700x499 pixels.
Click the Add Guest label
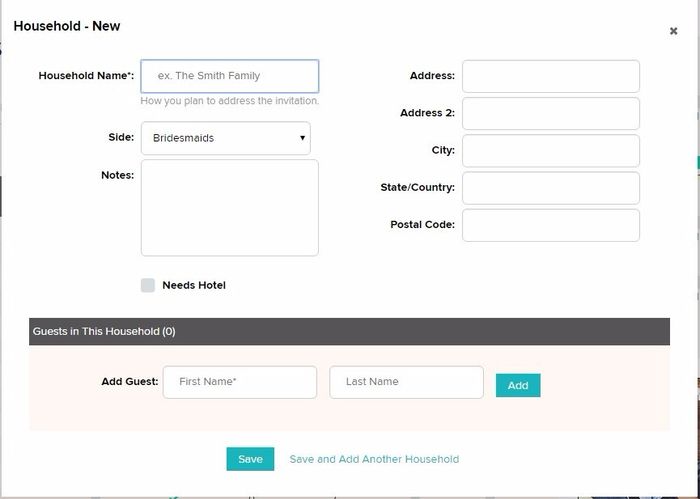pos(129,381)
